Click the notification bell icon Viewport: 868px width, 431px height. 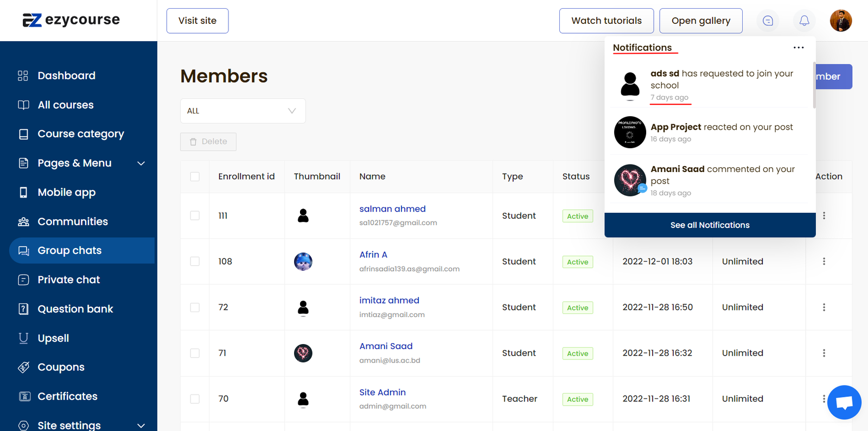pos(804,21)
